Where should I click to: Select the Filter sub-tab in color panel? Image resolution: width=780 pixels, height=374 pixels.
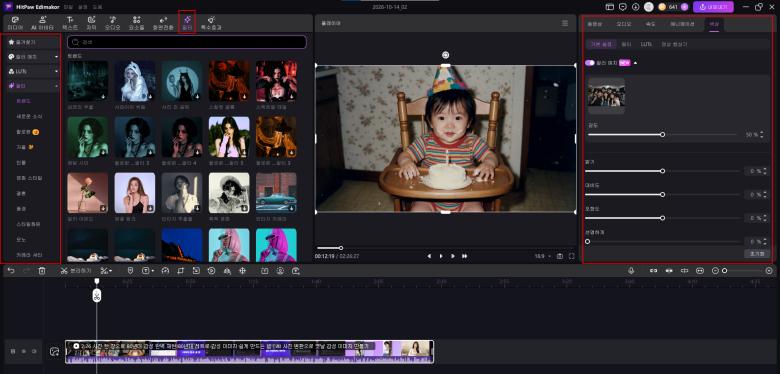[x=627, y=44]
